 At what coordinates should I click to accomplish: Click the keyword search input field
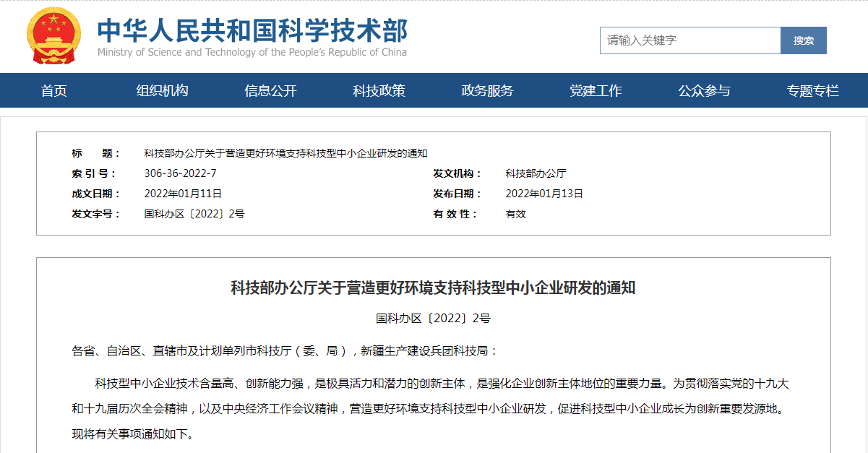(x=689, y=40)
